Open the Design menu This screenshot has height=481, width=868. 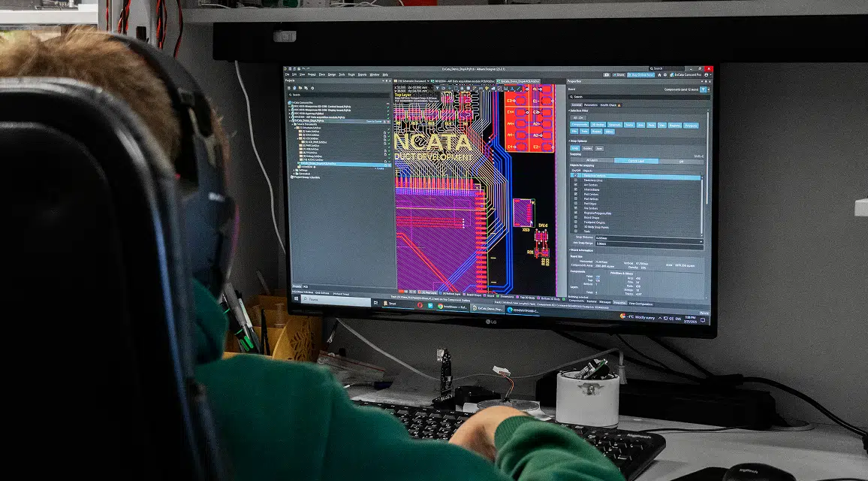[x=332, y=75]
